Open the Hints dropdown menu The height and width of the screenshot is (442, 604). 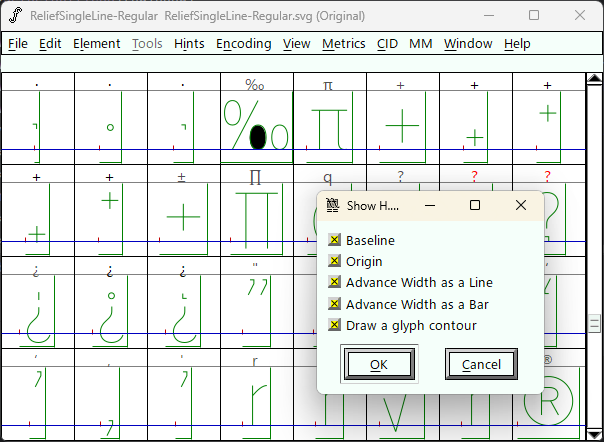189,44
